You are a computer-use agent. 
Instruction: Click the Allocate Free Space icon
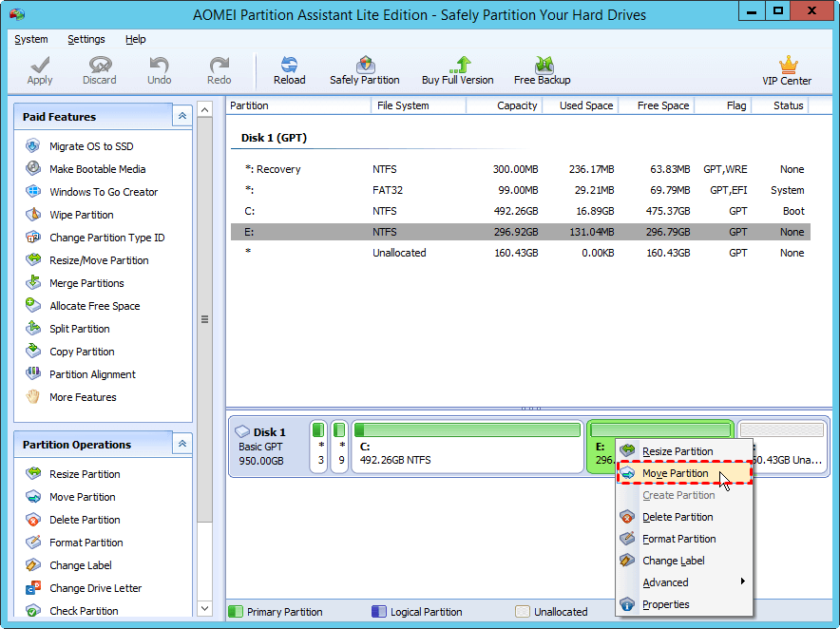coord(32,305)
